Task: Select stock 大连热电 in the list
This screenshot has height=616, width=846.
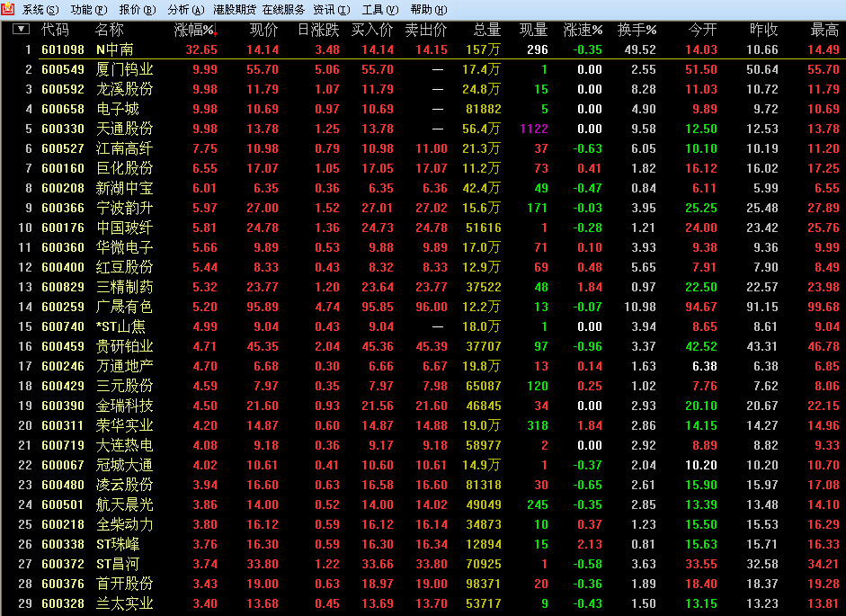Action: [x=125, y=445]
